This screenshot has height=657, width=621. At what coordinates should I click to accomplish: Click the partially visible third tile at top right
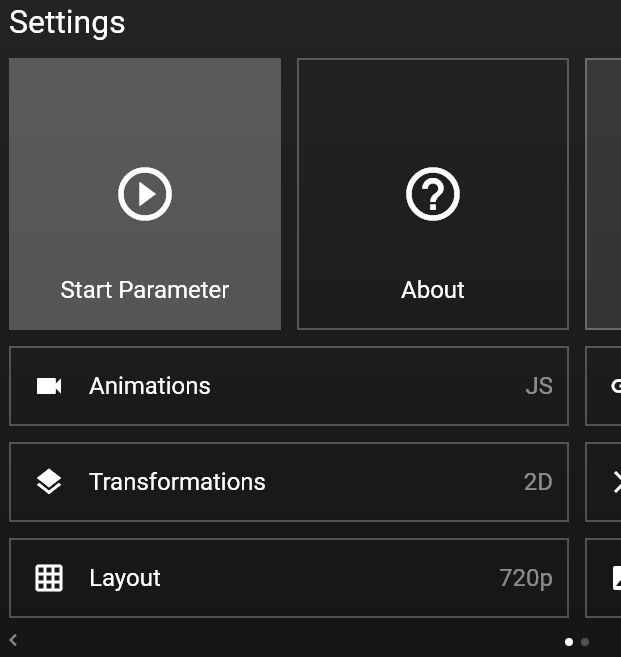point(603,194)
